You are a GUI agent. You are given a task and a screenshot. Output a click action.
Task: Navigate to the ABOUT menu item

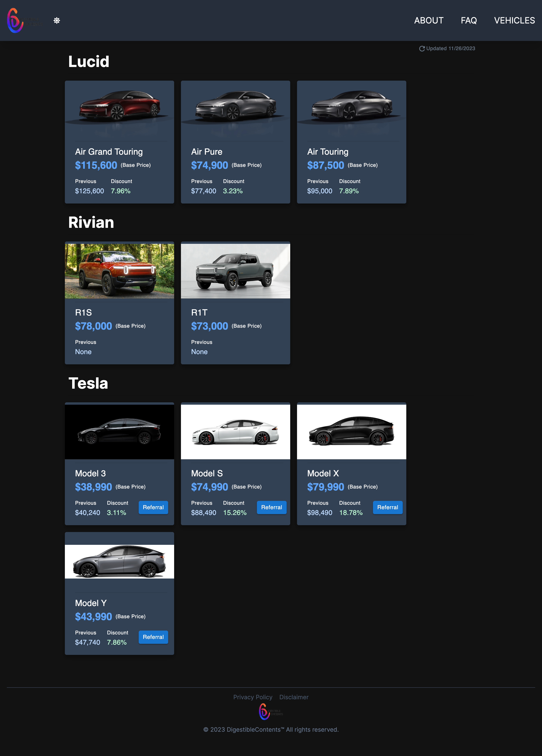click(429, 20)
